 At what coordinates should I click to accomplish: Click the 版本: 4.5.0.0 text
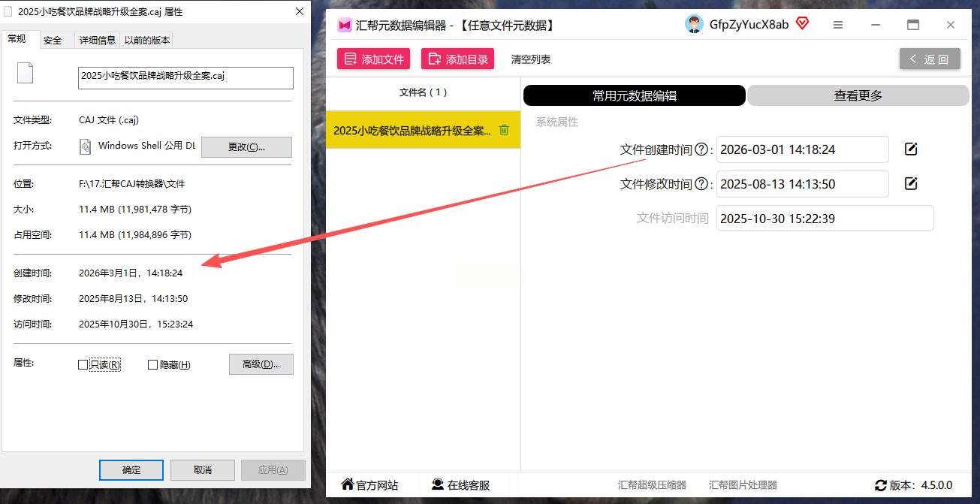pyautogui.click(x=921, y=485)
